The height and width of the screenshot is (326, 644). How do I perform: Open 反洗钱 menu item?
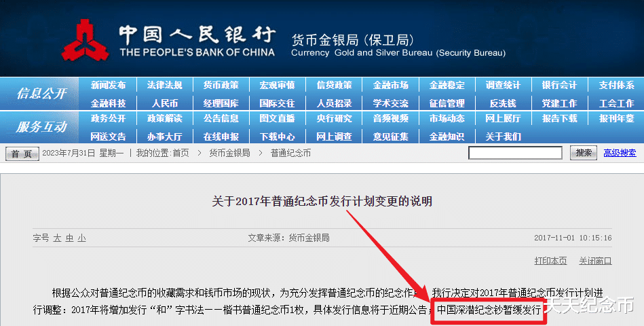[503, 103]
